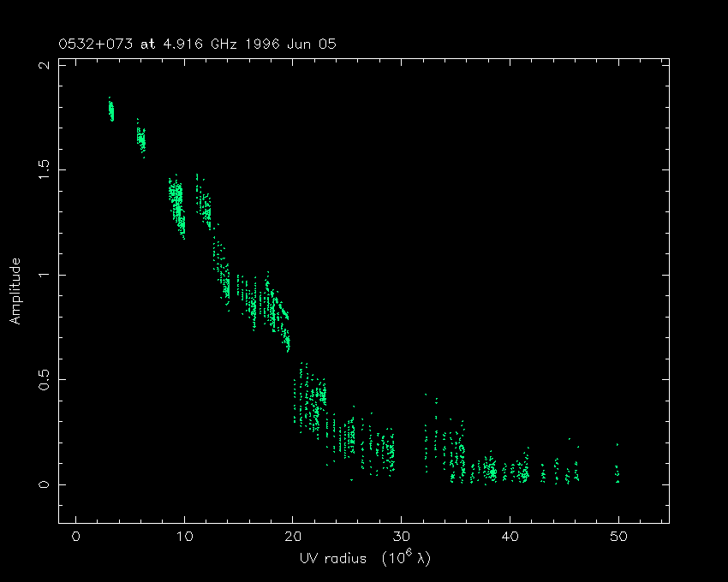Click the x-axis tick label "30"
This screenshot has width=728, height=582.
point(401,537)
